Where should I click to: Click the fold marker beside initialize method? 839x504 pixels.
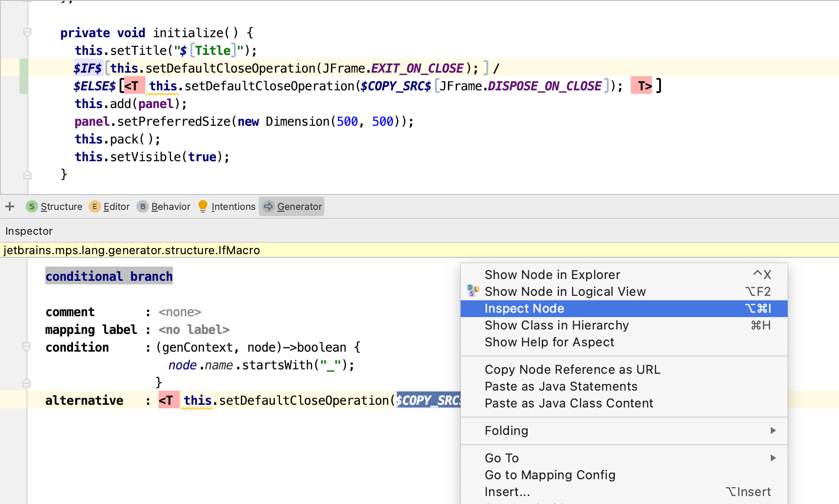pyautogui.click(x=27, y=32)
